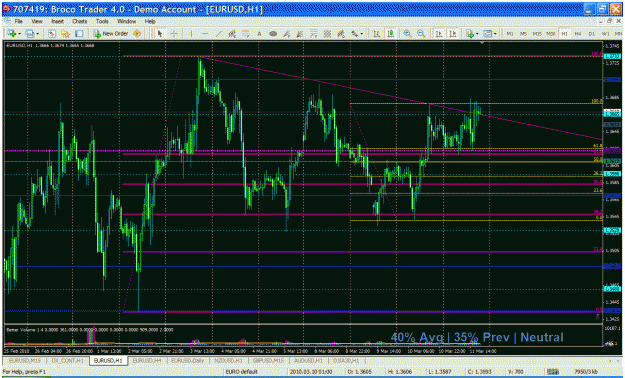Switch to EURUSD,M15 chart tab
The height and width of the screenshot is (378, 625).
pos(25,360)
